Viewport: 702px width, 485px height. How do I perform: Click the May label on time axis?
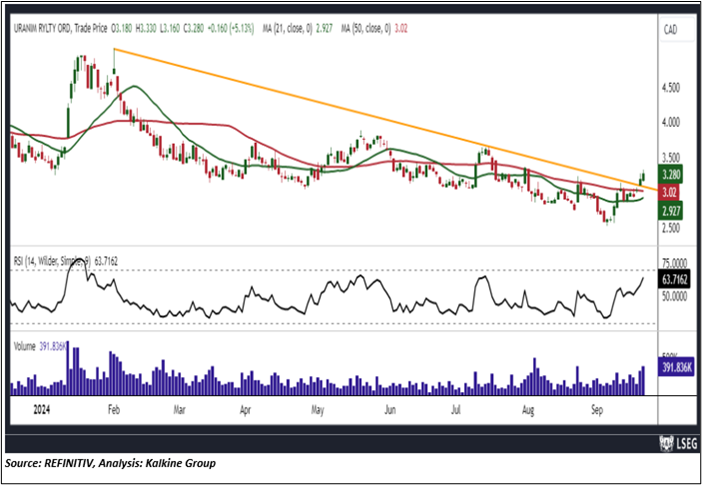click(317, 410)
